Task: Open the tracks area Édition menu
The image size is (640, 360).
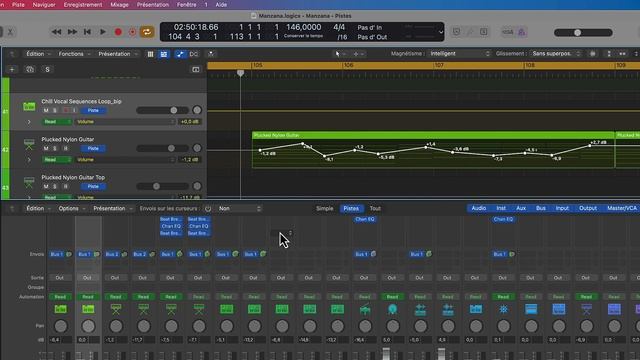Action: tap(38, 54)
